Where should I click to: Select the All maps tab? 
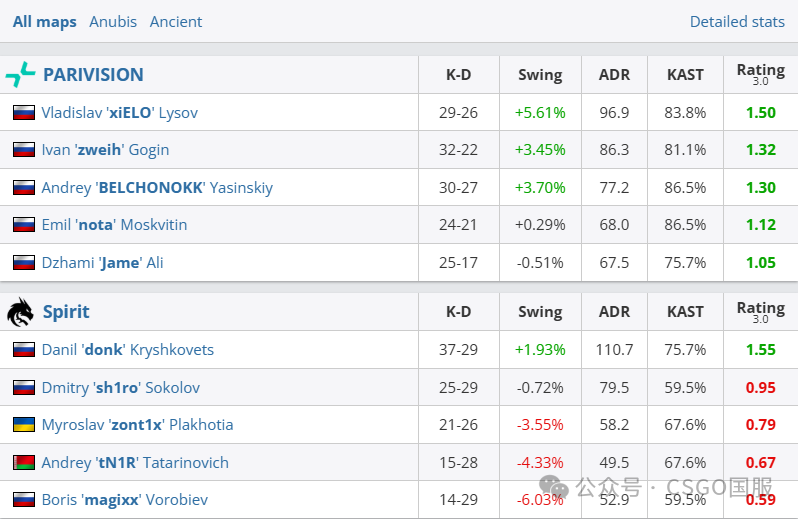(x=44, y=21)
